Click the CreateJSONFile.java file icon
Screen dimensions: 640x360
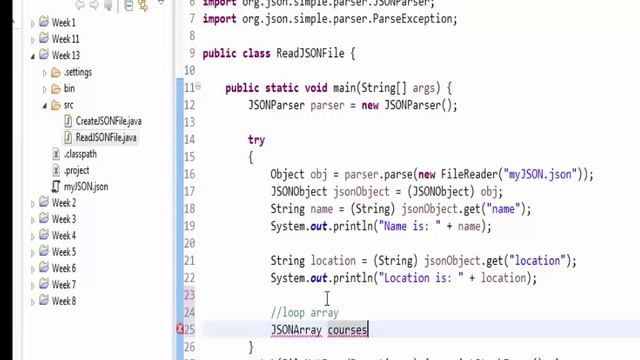coord(68,121)
